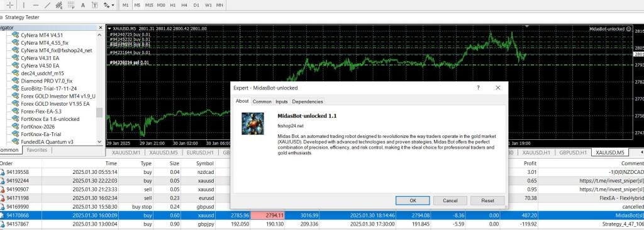The height and width of the screenshot is (230, 644).
Task: Click Reset in Expert dialog
Action: (487, 200)
